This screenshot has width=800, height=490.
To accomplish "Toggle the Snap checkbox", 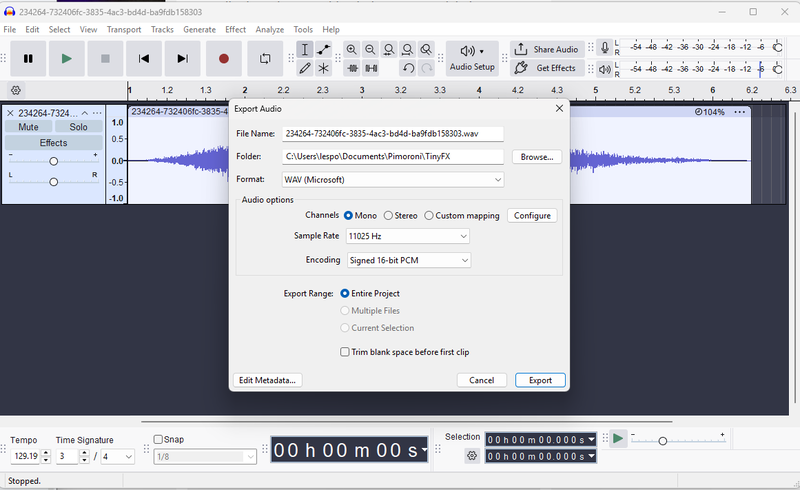I will pos(158,440).
